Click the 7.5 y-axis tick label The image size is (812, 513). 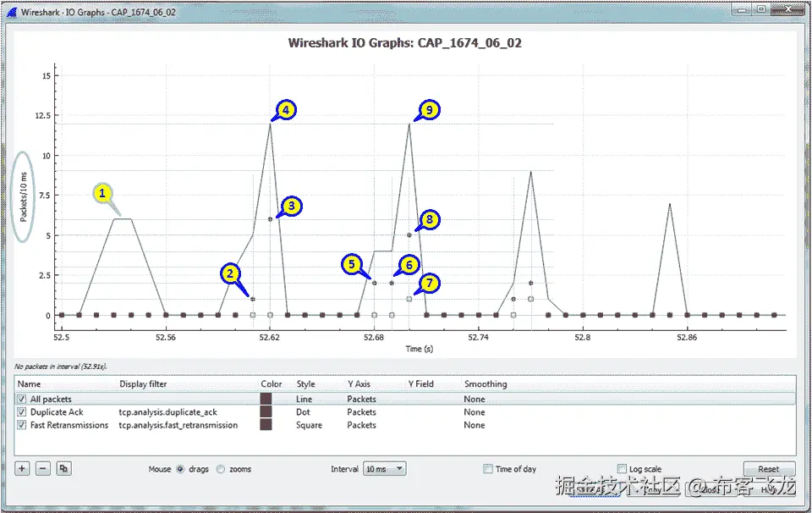[45, 196]
